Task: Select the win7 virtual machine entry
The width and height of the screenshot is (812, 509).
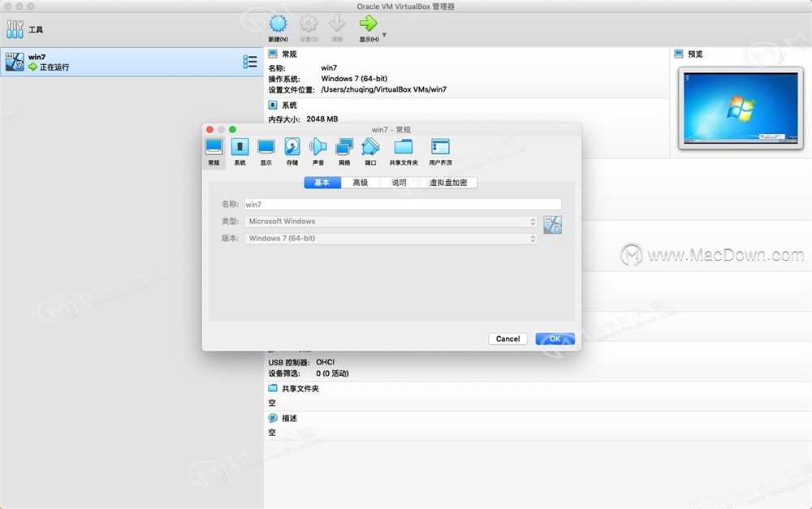Action: (x=132, y=63)
